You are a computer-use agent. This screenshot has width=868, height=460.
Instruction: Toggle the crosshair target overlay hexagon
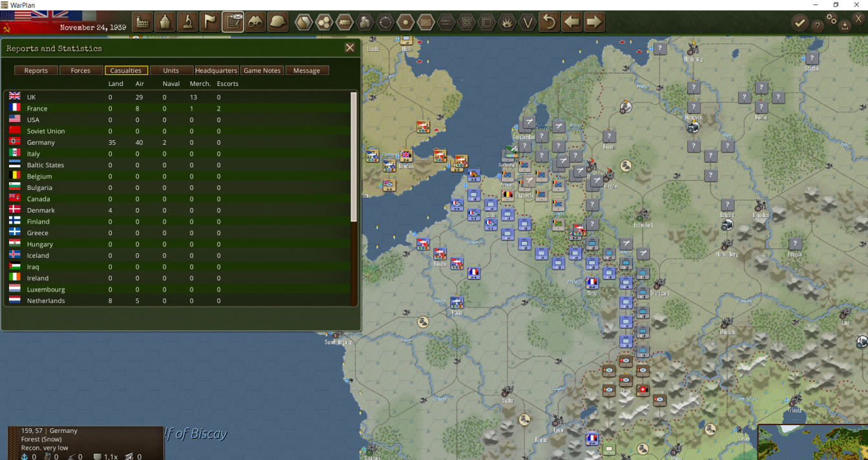385,23
